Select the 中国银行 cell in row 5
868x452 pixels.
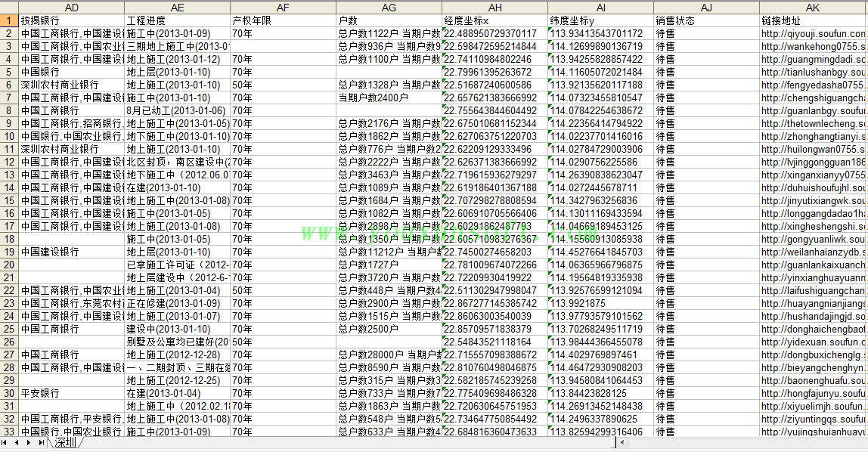71,72
